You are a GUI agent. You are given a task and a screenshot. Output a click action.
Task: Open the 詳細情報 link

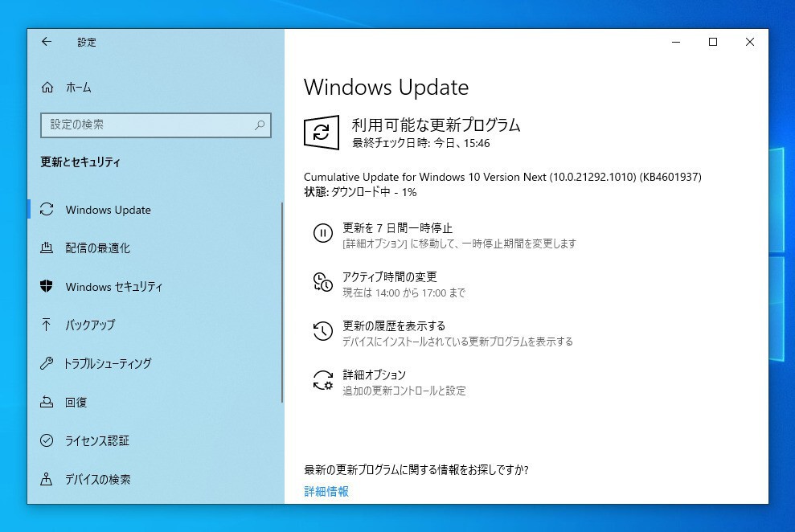326,492
